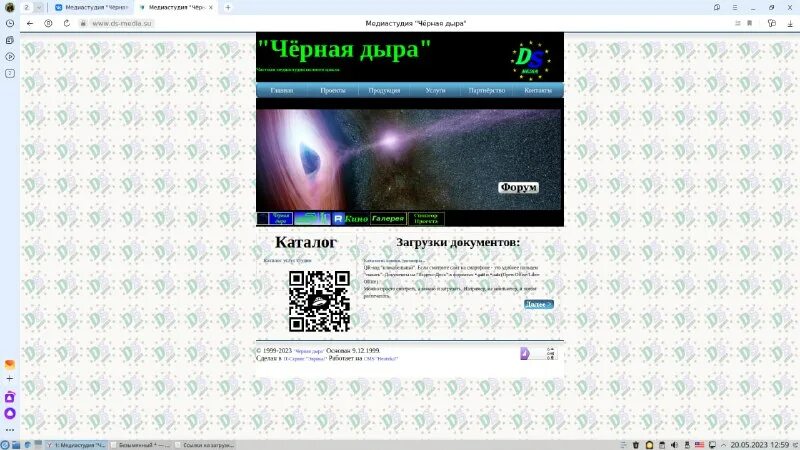Screen dimensions: 800x450
Task: Click the Чёрная дыра banner button
Action: (274, 218)
